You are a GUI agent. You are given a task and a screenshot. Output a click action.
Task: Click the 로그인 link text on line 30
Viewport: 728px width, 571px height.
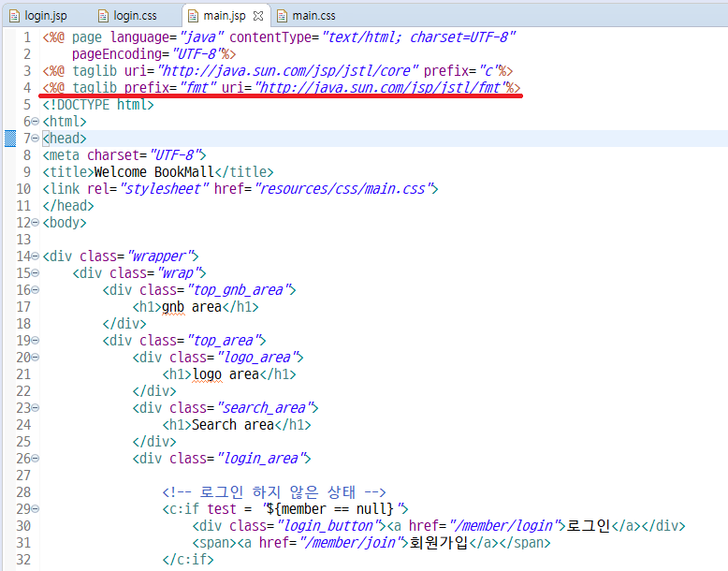point(589,526)
